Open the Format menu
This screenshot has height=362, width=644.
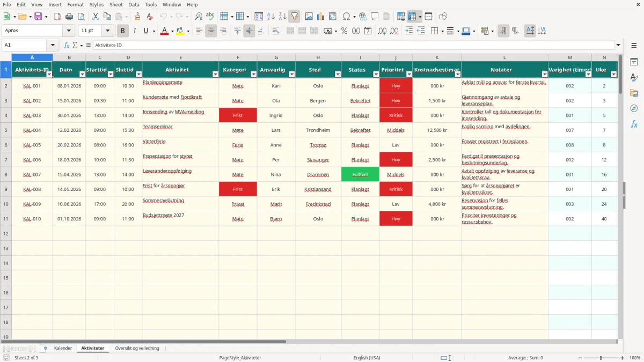[x=75, y=4]
